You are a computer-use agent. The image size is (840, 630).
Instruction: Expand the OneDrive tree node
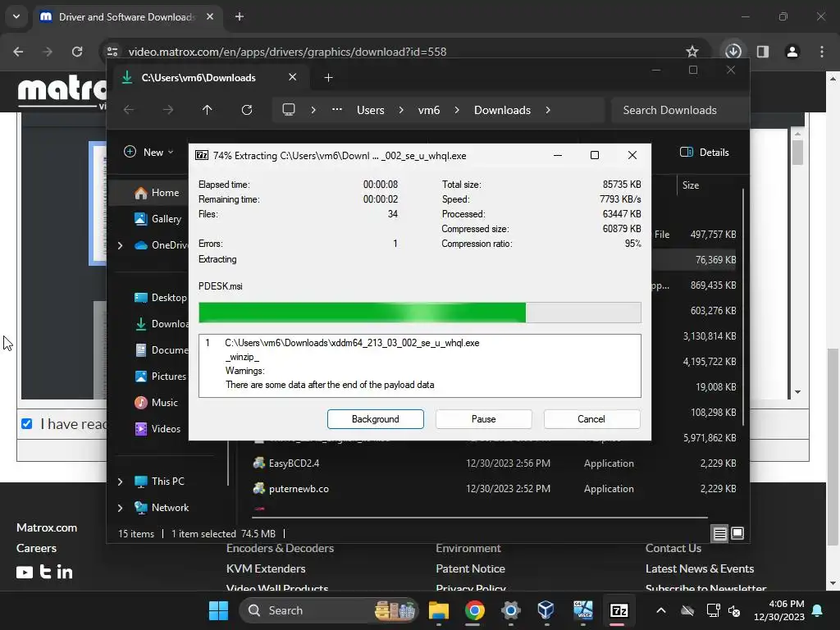point(120,245)
